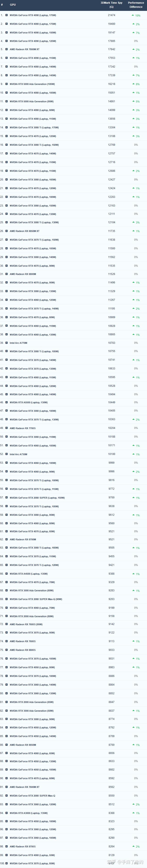Click plus icon beside RTX A4500 (Laptop, 135W)
Screen dimensions: 147x868
click(6, 574)
